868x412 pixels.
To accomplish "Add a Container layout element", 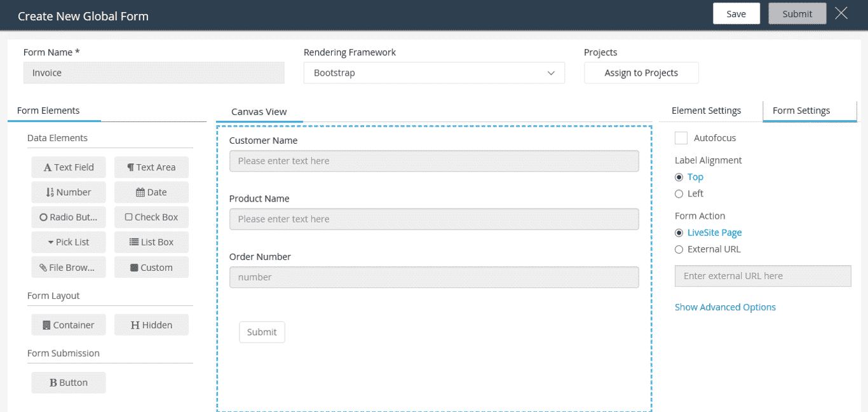I will (x=68, y=324).
